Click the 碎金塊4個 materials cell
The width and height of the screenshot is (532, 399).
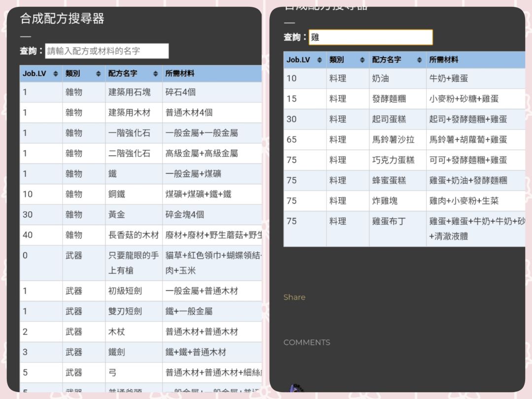coord(185,214)
